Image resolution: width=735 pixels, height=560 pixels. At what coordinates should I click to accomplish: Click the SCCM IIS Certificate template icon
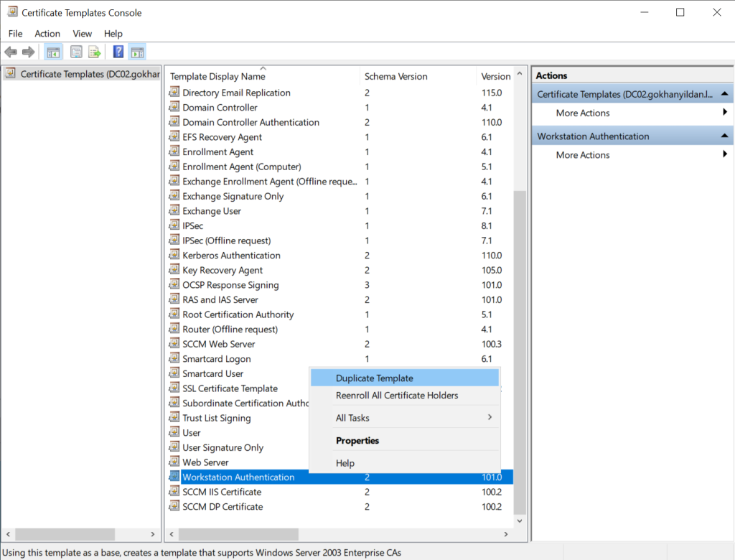point(174,491)
